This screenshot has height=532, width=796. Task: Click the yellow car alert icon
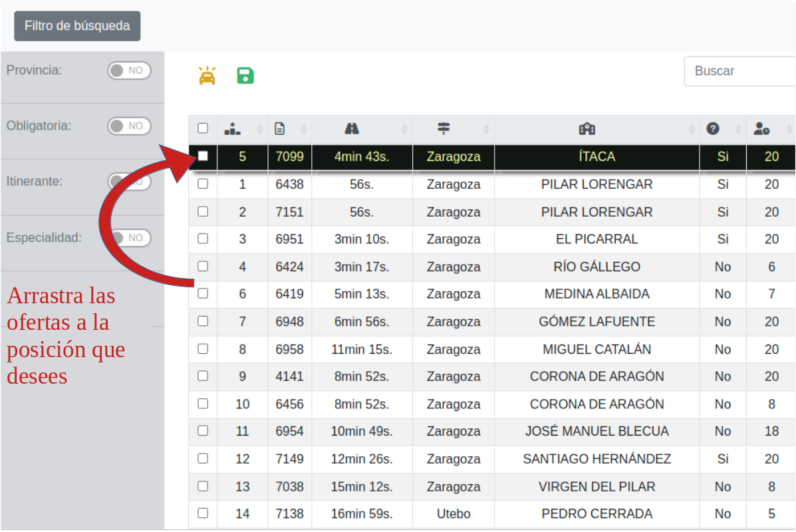pyautogui.click(x=207, y=75)
